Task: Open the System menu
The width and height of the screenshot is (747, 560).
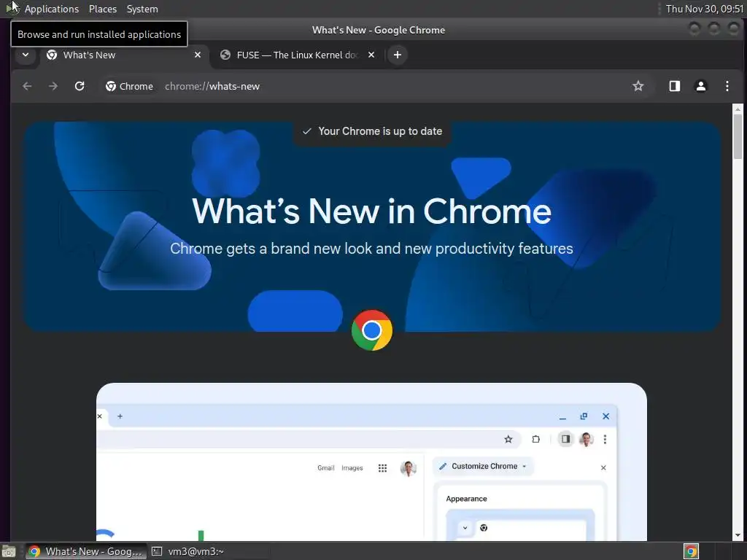Action: click(142, 9)
